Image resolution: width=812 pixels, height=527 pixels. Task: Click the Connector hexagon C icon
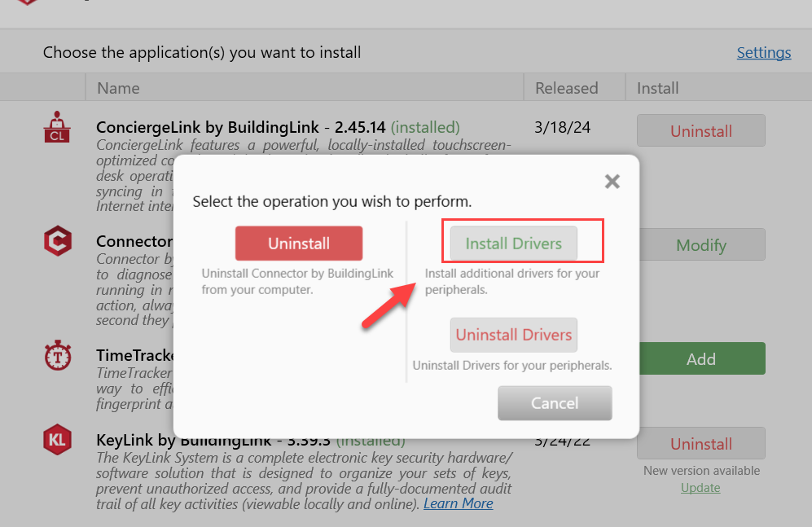[x=58, y=241]
